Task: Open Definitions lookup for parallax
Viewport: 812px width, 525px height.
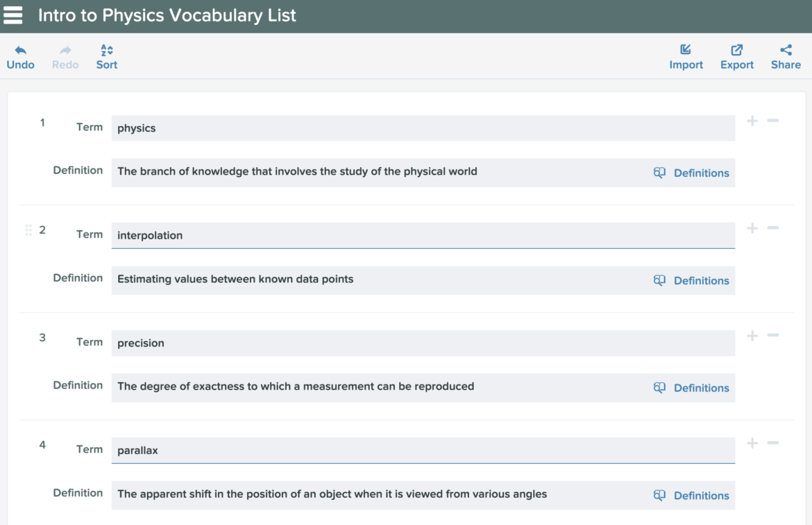Action: pos(691,495)
